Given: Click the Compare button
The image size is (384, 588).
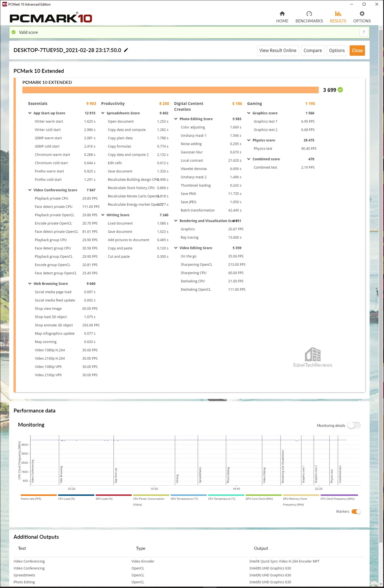Looking at the screenshot, I should [x=313, y=50].
